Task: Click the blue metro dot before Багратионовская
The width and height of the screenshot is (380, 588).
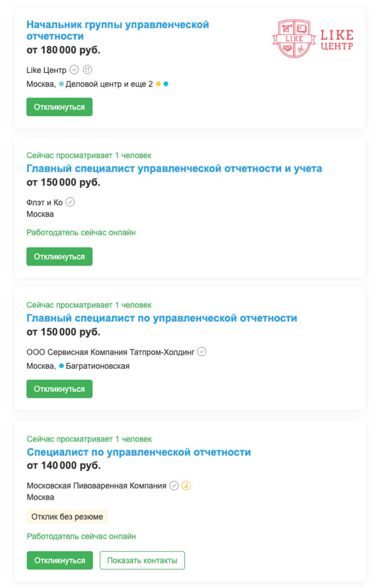Action: point(62,366)
